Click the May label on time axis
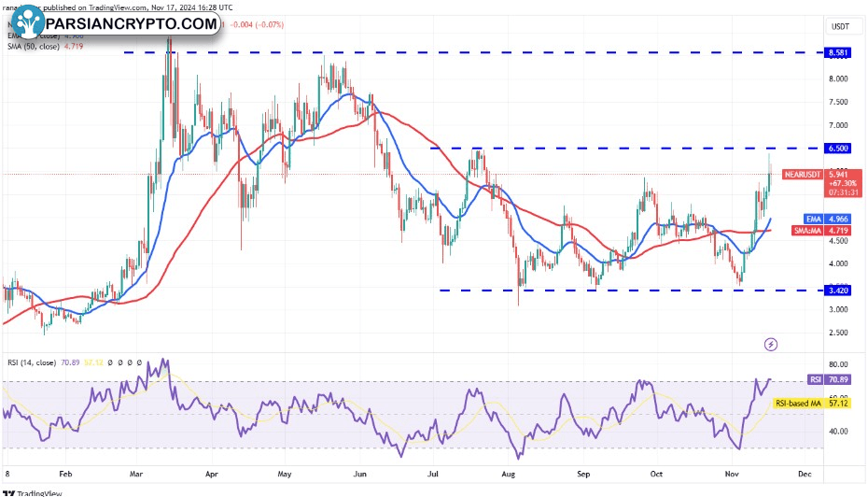The image size is (868, 497). point(285,474)
